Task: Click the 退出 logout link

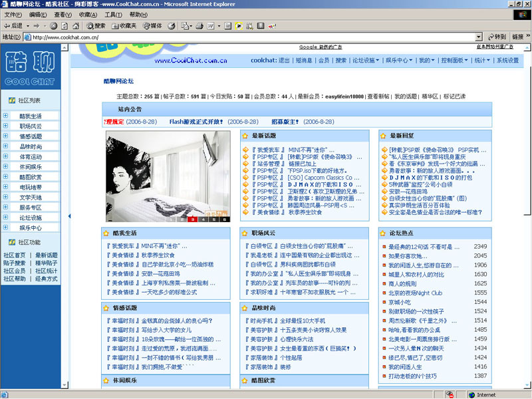Action: click(285, 61)
